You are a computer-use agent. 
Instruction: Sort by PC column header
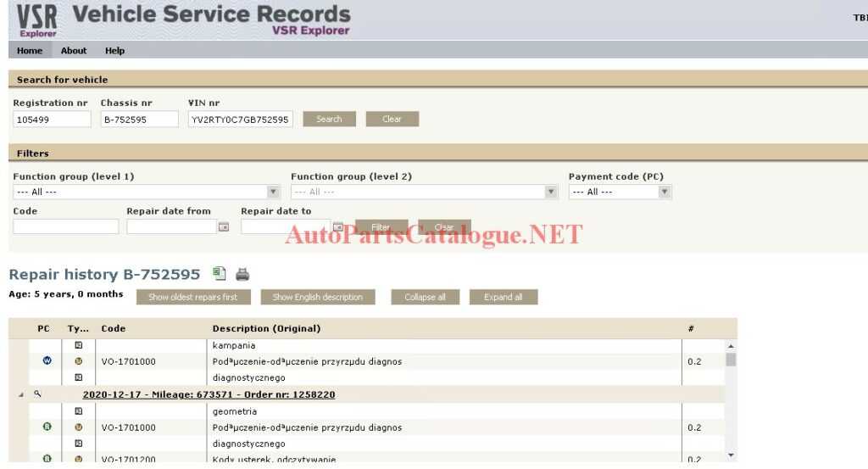pyautogui.click(x=44, y=328)
